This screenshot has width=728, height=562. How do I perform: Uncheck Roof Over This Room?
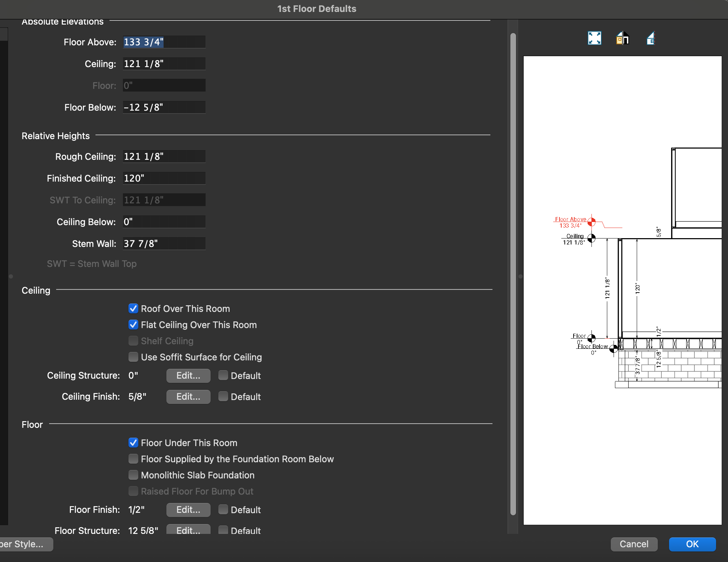133,308
